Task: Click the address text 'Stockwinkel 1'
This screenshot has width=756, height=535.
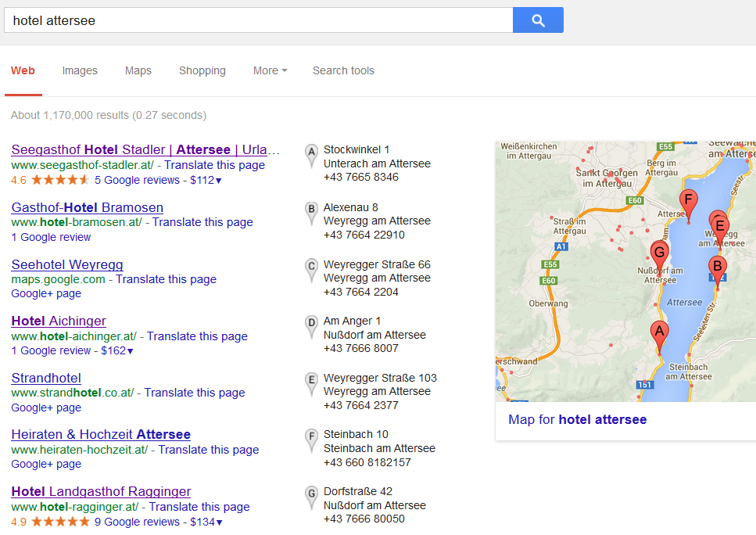Action: click(357, 149)
